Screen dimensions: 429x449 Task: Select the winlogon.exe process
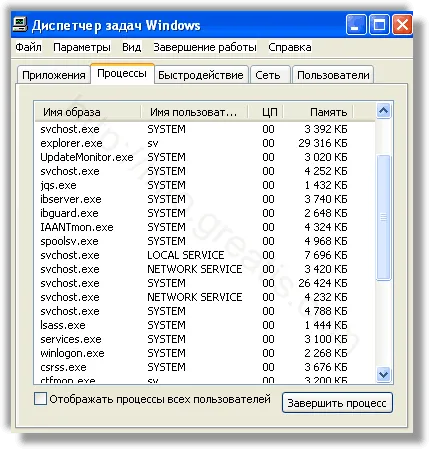coord(205,353)
